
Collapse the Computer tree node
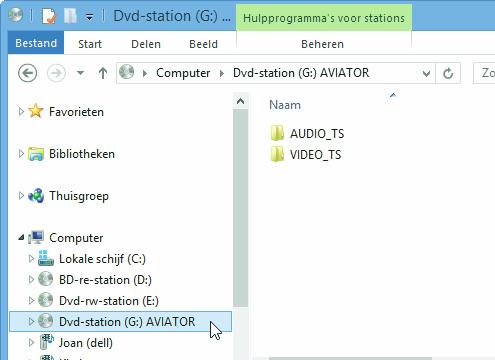coord(21,237)
